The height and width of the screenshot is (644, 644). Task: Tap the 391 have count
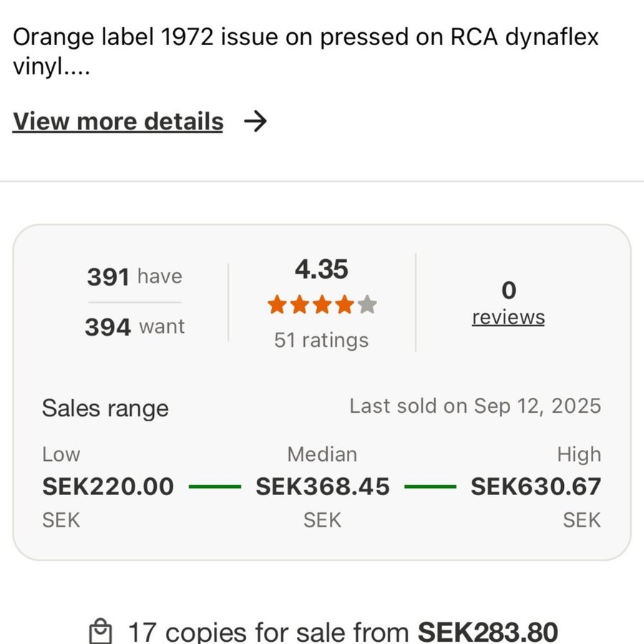click(x=135, y=277)
